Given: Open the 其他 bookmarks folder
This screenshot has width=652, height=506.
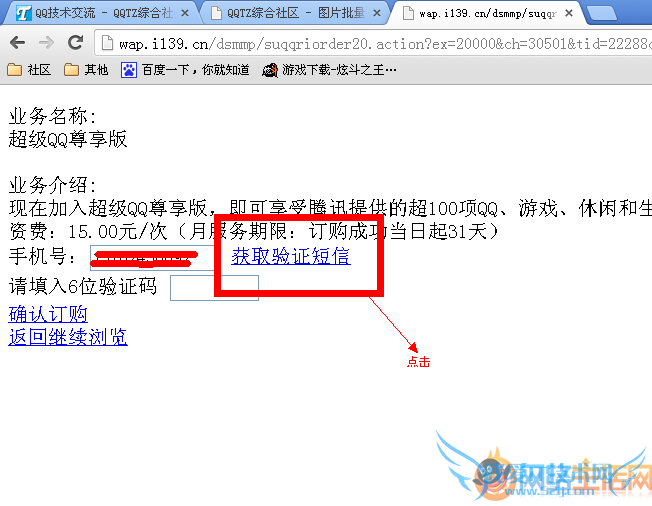Looking at the screenshot, I should click(86, 69).
